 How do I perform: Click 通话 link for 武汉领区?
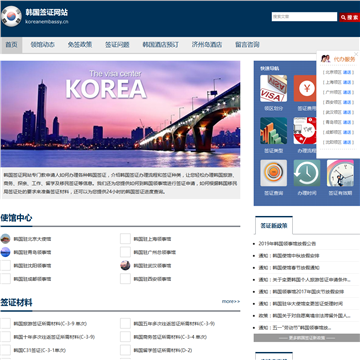click(347, 112)
